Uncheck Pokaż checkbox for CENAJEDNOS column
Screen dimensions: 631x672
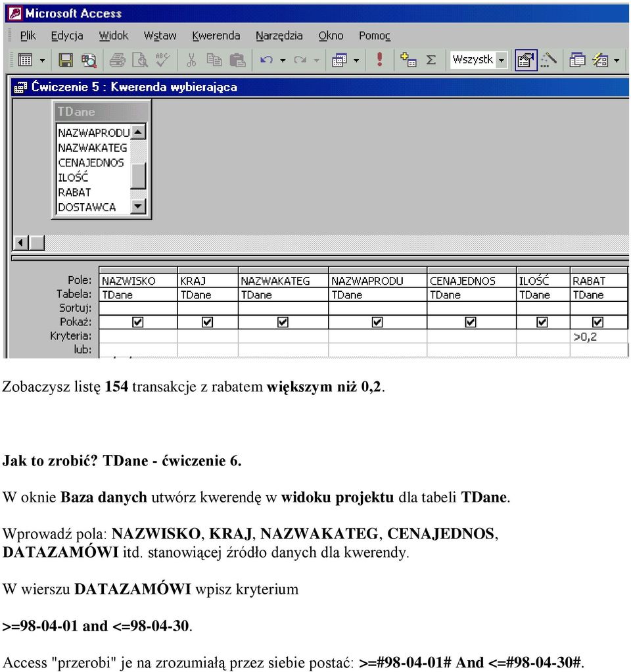(471, 322)
